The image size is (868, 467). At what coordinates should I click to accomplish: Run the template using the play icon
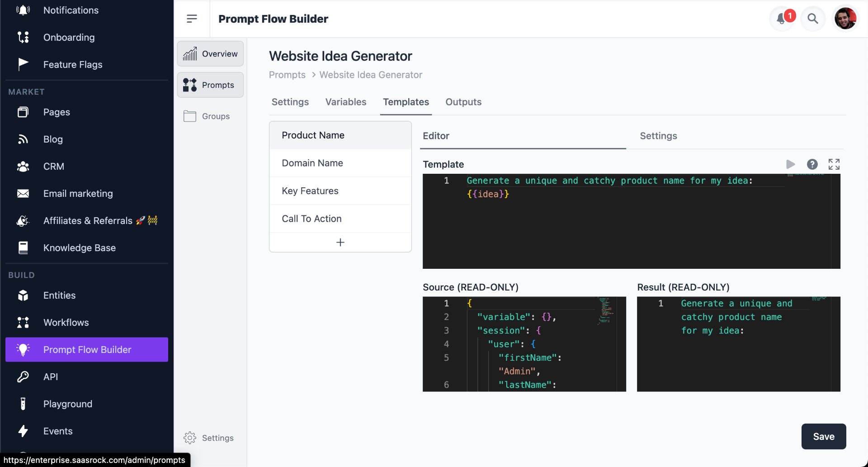tap(791, 164)
